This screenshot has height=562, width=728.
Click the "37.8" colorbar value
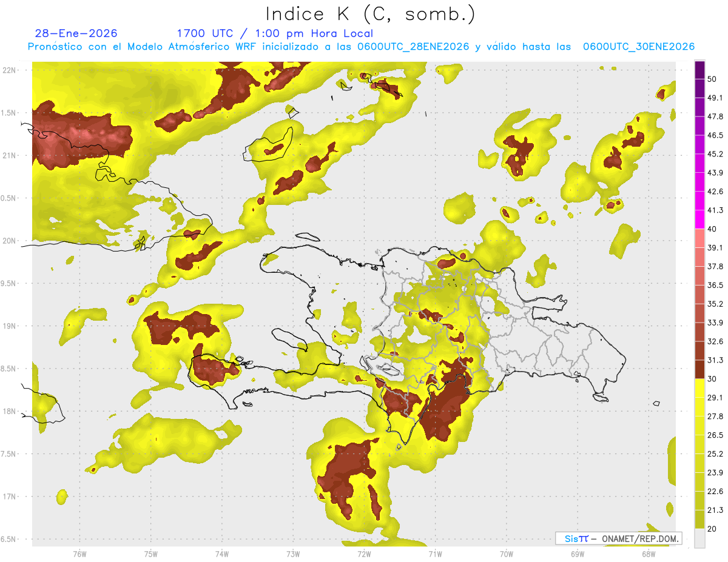point(715,266)
